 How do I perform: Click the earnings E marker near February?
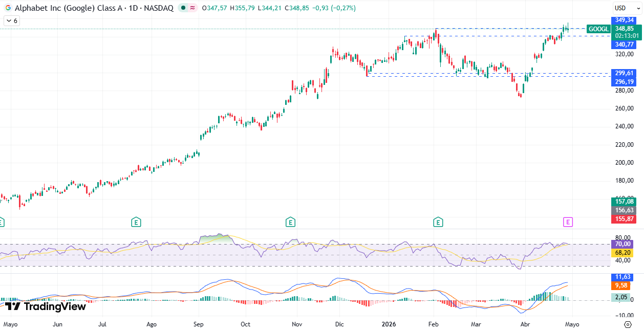pos(438,222)
